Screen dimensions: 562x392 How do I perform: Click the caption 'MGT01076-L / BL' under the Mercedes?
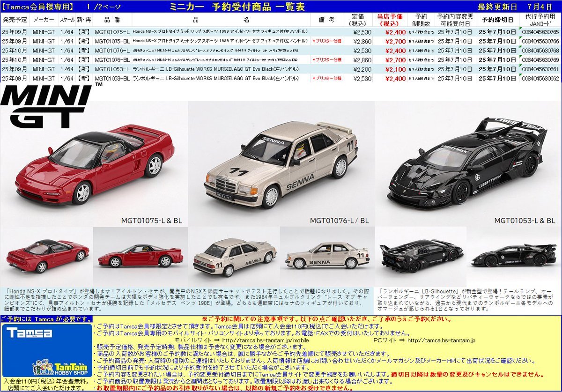[340, 220]
